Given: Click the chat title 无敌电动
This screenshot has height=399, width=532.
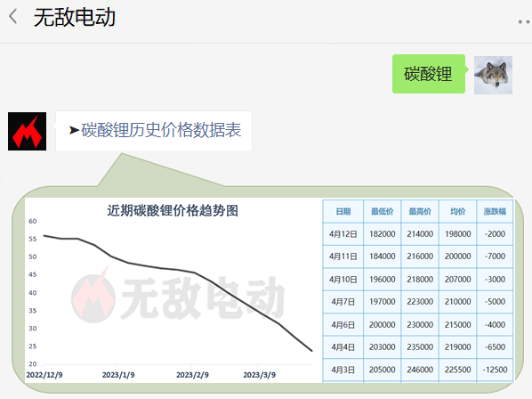Looking at the screenshot, I should point(75,17).
